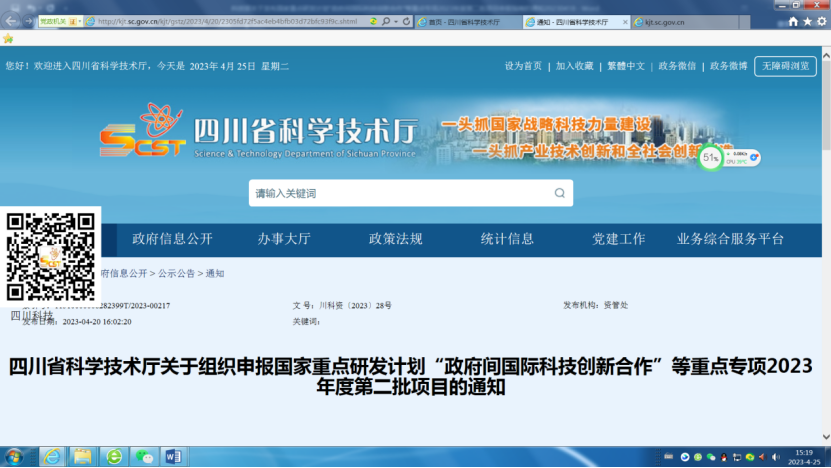Switch to the 首页 - 四川省科学技术厅 tab

(x=464, y=21)
